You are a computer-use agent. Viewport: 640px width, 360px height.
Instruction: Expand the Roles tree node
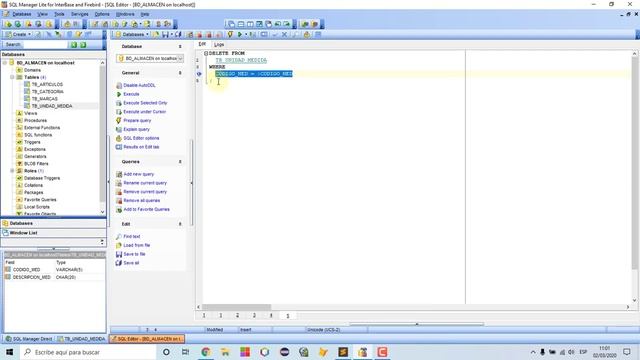click(x=12, y=171)
